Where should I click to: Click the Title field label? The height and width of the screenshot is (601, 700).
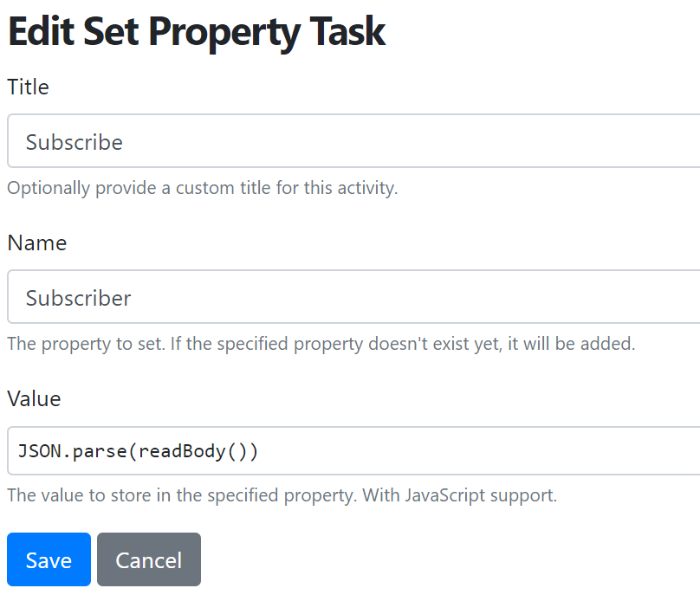point(28,87)
